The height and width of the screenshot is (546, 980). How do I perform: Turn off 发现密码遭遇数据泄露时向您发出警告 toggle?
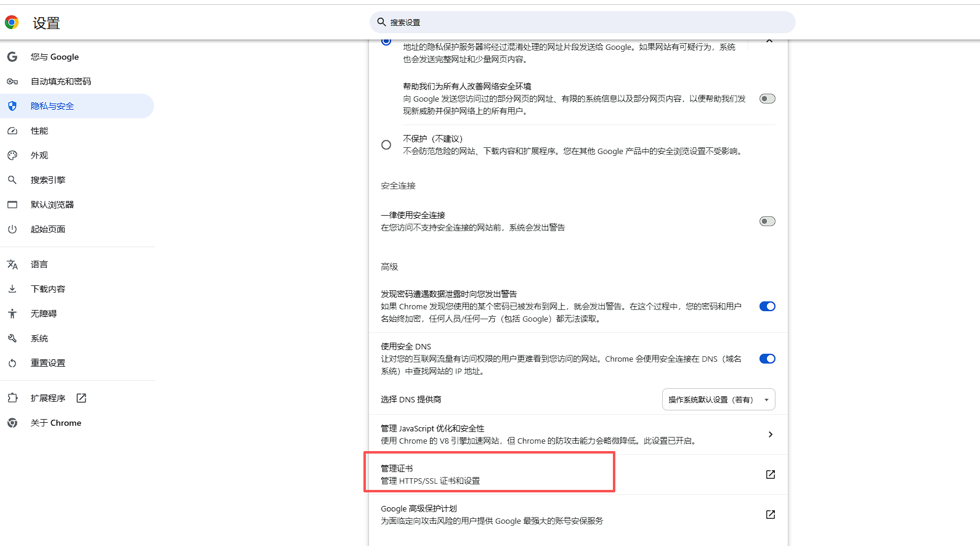[x=767, y=306]
